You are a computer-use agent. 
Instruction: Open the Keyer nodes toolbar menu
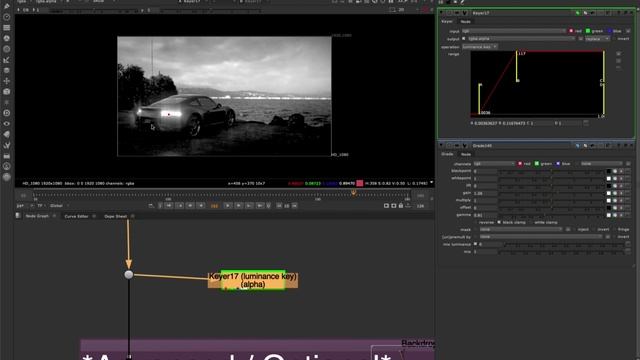click(x=7, y=60)
